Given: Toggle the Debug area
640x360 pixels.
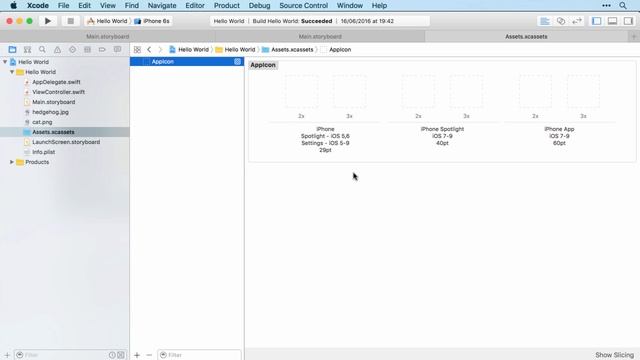Looking at the screenshot, I should (x=612, y=21).
